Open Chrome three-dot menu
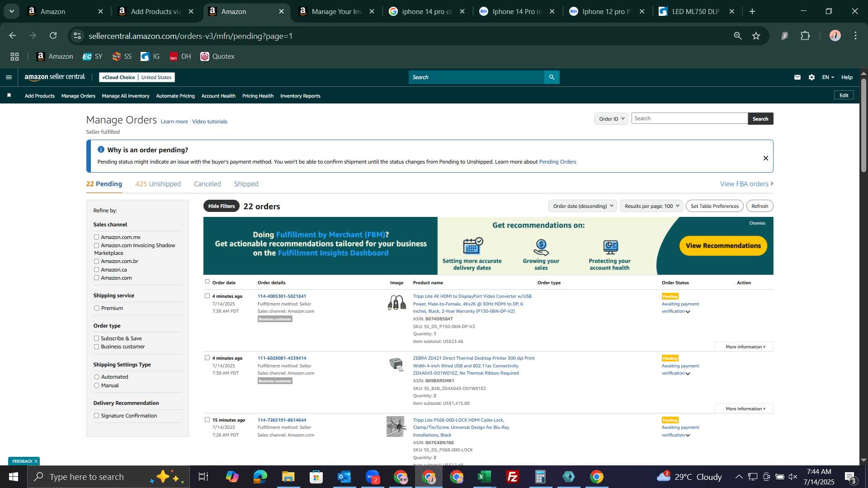 (x=856, y=36)
